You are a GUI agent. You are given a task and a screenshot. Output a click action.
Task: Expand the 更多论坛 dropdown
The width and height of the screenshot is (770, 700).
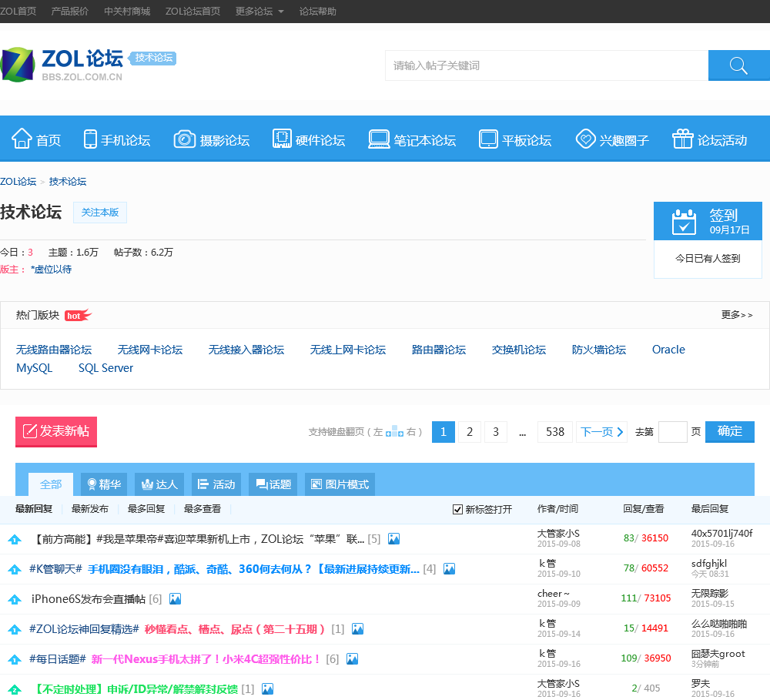(x=259, y=12)
